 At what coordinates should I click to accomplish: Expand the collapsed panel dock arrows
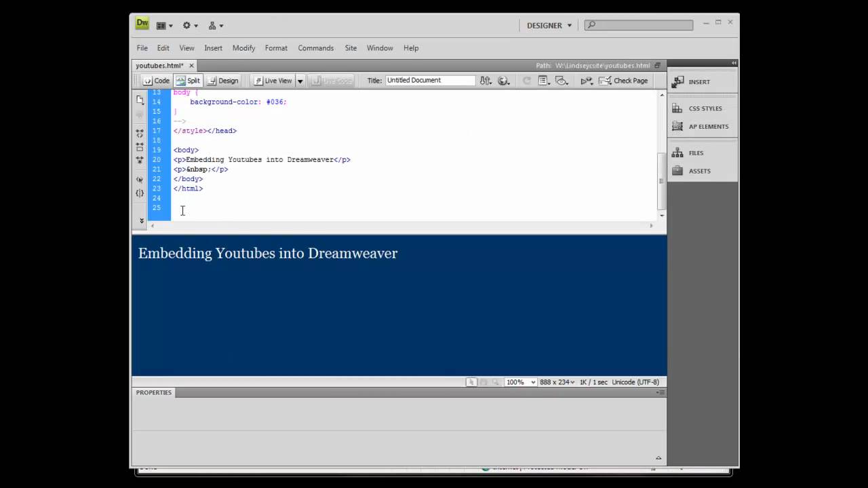click(734, 63)
